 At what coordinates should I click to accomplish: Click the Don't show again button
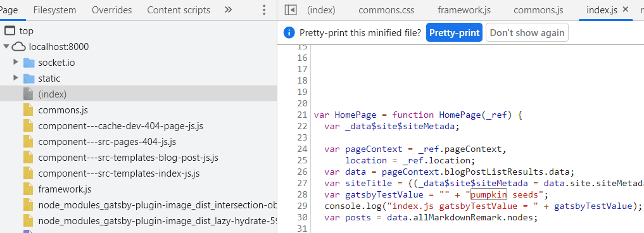(x=527, y=33)
